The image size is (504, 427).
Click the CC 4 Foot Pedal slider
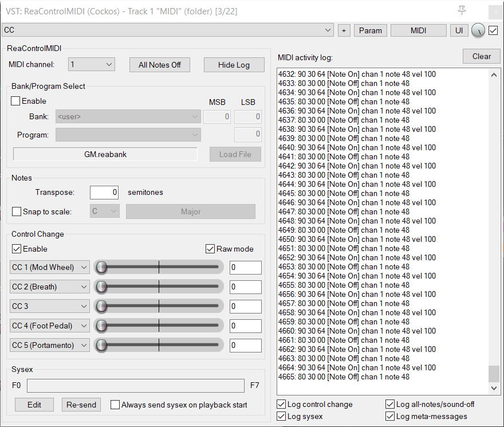159,326
